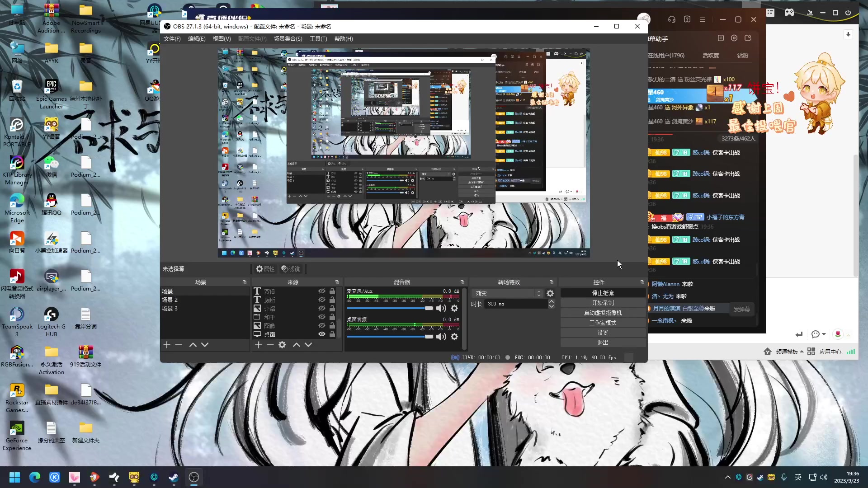Click the gamepad icon in the YY window title bar

coord(789,13)
